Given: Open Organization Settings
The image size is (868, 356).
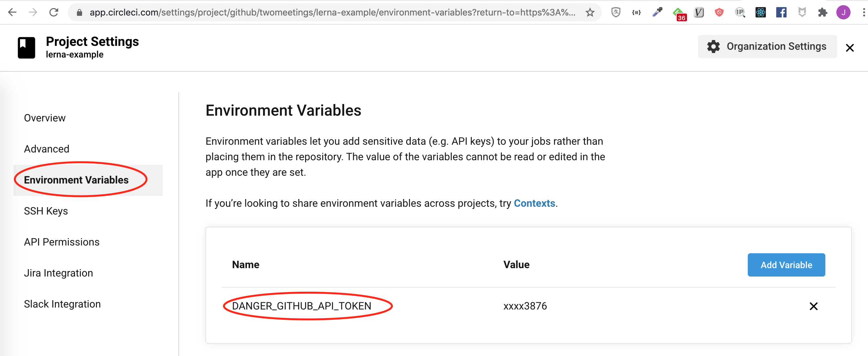Looking at the screenshot, I should (767, 47).
